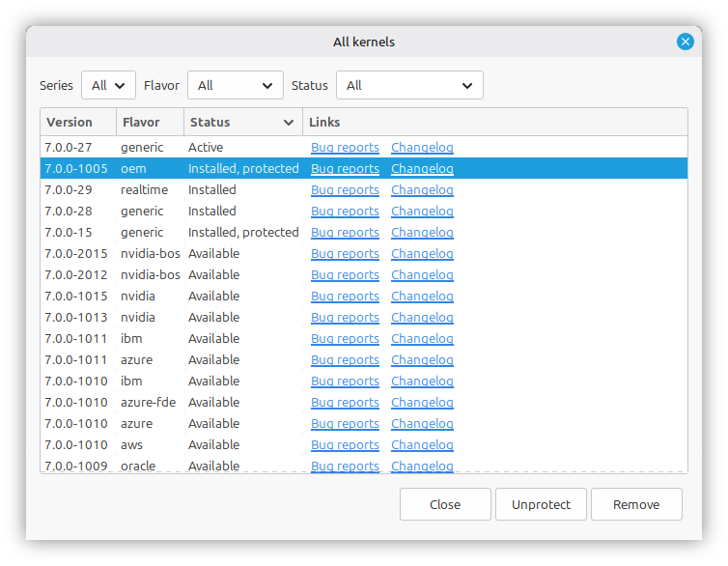
Task: Open Bug reports for 7.0.0-1010 azure
Action: (345, 424)
